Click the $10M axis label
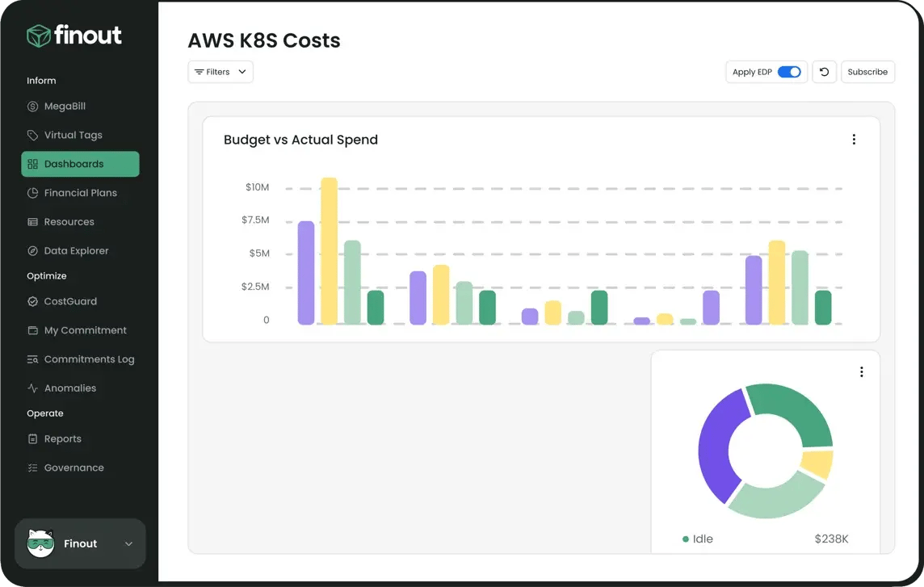 (257, 187)
